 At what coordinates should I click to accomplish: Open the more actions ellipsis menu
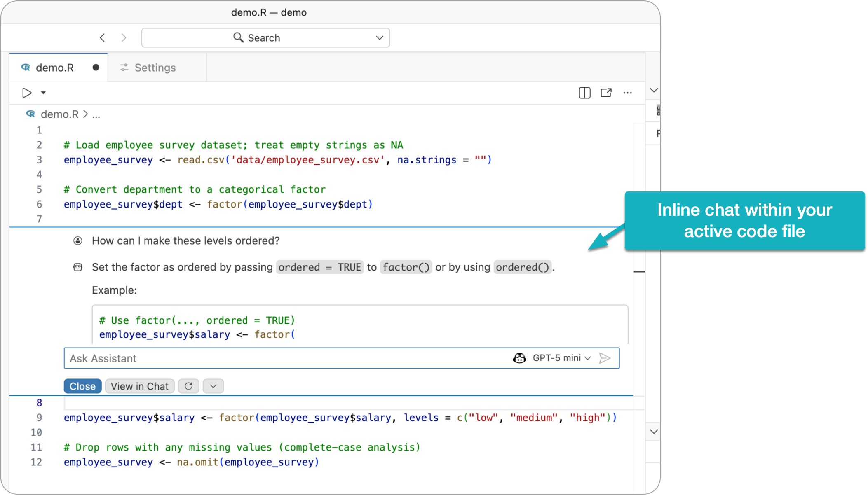click(x=627, y=93)
